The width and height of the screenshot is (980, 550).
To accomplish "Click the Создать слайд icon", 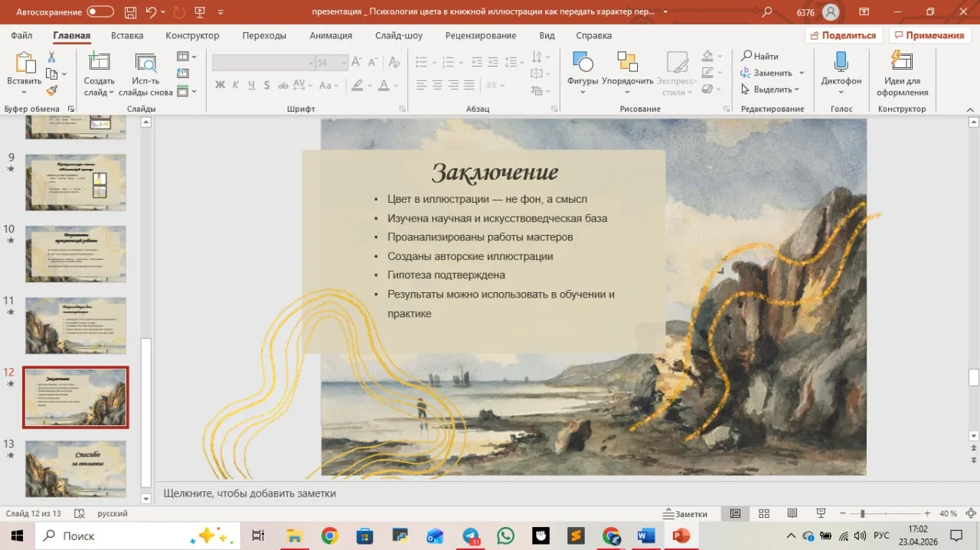I will tap(99, 62).
